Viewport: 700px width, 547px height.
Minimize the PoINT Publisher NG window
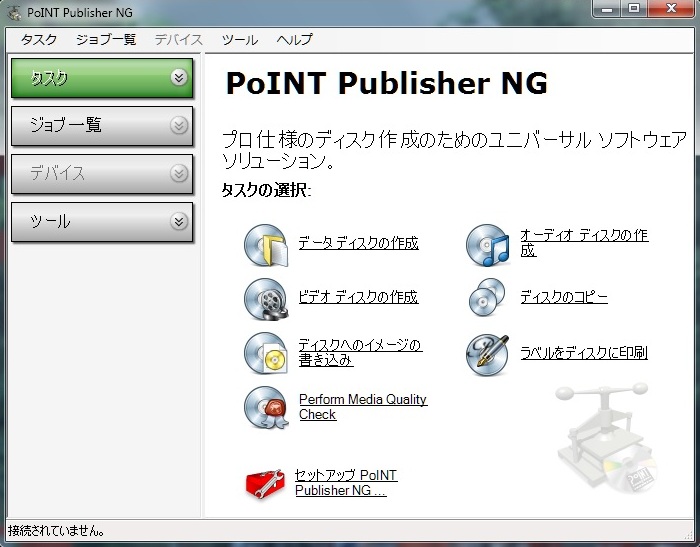[x=607, y=8]
